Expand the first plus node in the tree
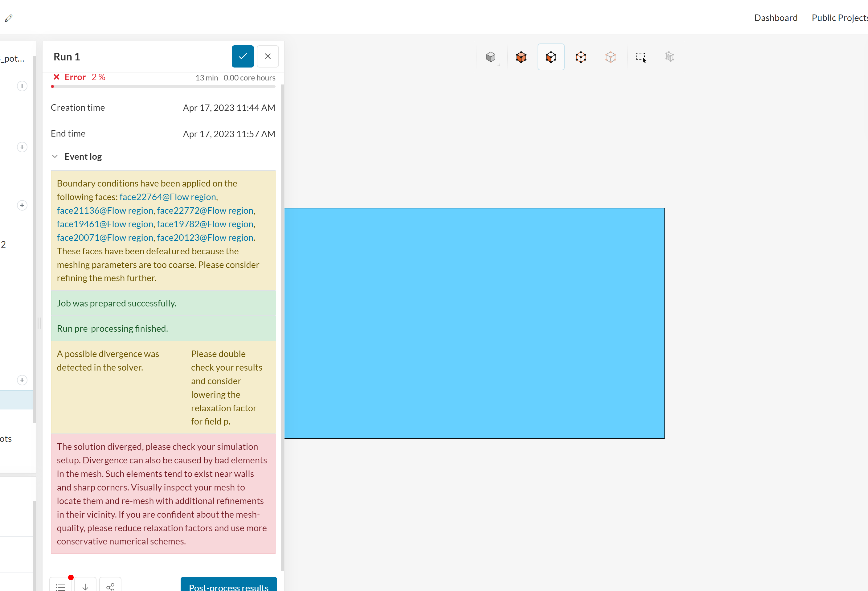The width and height of the screenshot is (868, 591). 22,86
